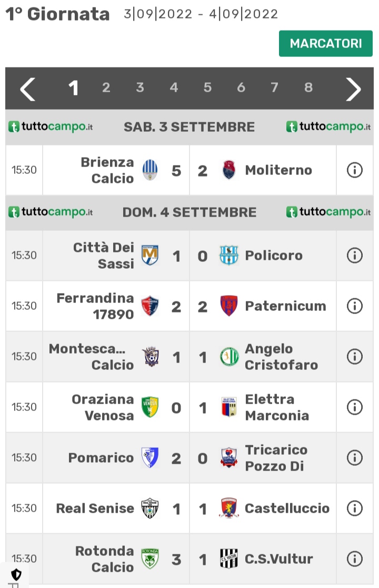Image resolution: width=379 pixels, height=588 pixels.
Task: Click the Rotonda Calcio team crest
Action: (150, 558)
